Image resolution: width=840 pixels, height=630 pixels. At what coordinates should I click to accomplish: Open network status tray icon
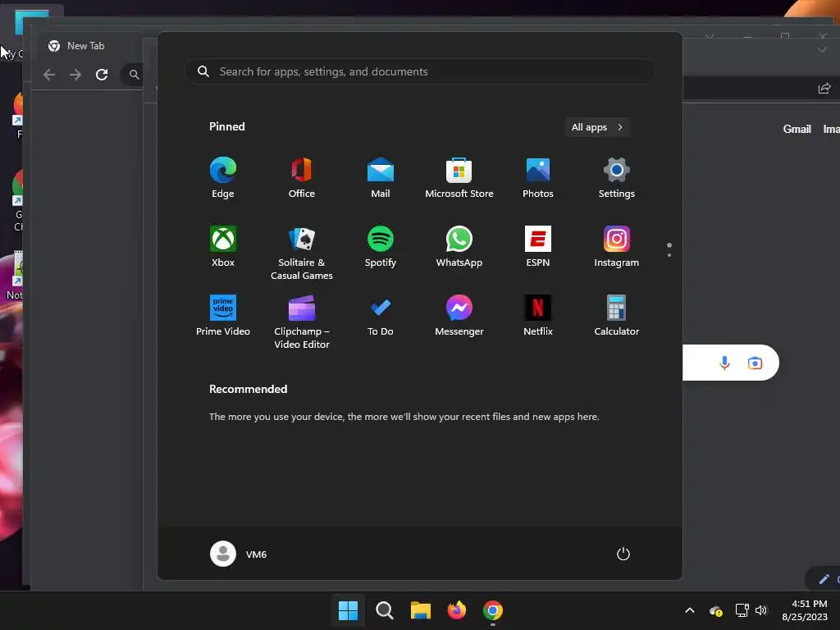pos(742,610)
